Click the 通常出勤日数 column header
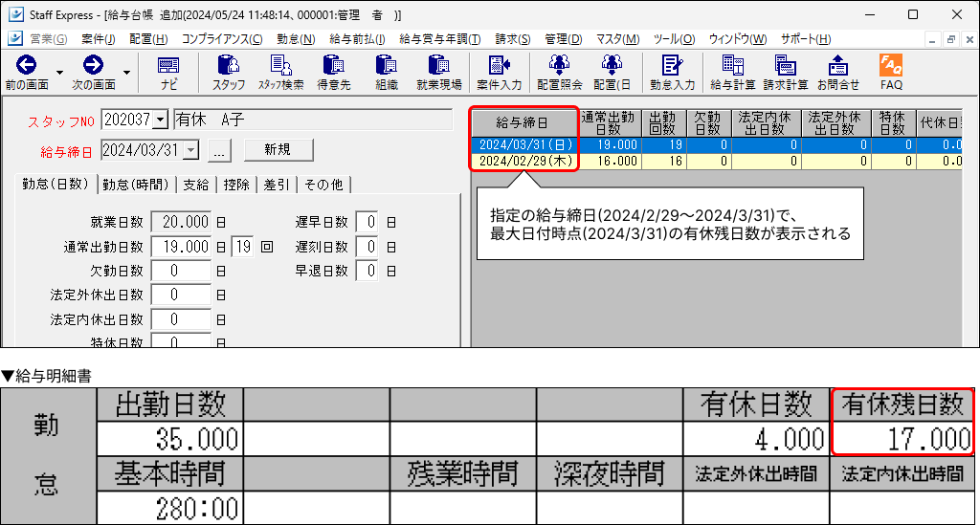 (x=611, y=123)
